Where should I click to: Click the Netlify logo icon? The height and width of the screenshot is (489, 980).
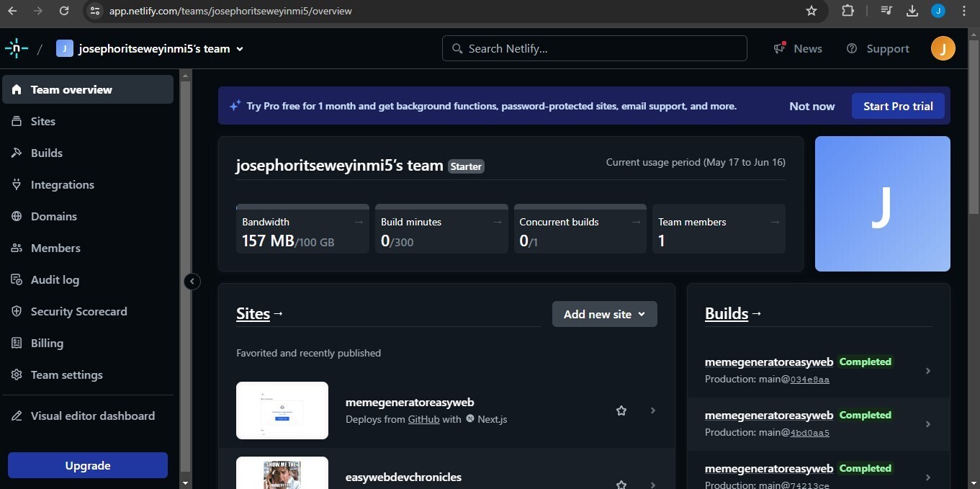click(x=16, y=48)
